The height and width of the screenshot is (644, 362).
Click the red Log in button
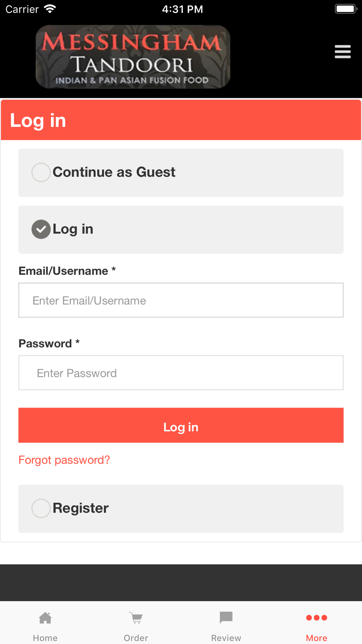point(181,425)
